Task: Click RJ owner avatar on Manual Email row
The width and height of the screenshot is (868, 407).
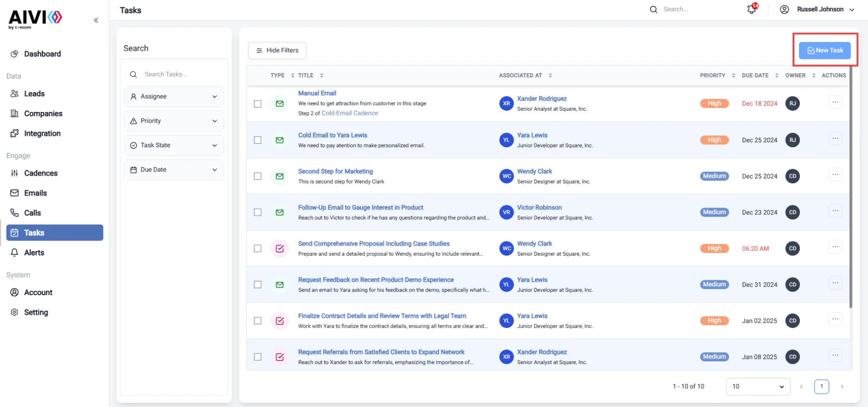Action: click(793, 103)
